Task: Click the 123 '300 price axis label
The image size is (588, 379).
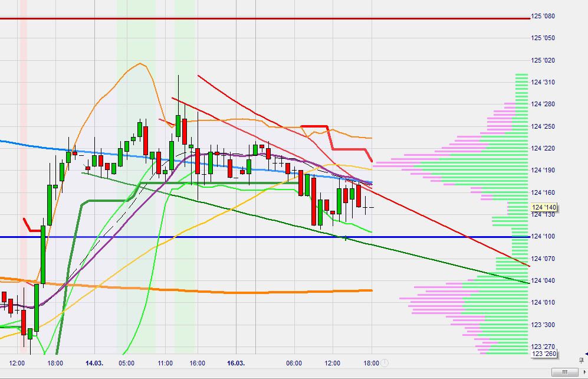Action: pyautogui.click(x=543, y=325)
